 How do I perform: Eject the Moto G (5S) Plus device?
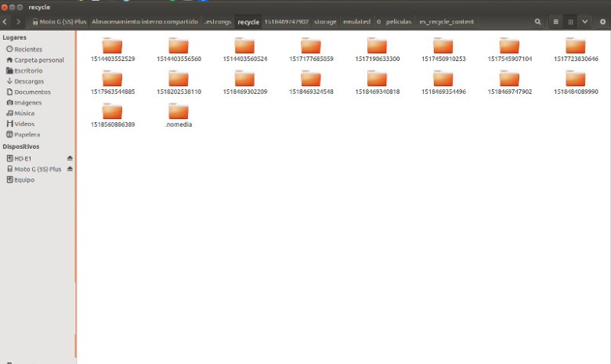point(70,169)
